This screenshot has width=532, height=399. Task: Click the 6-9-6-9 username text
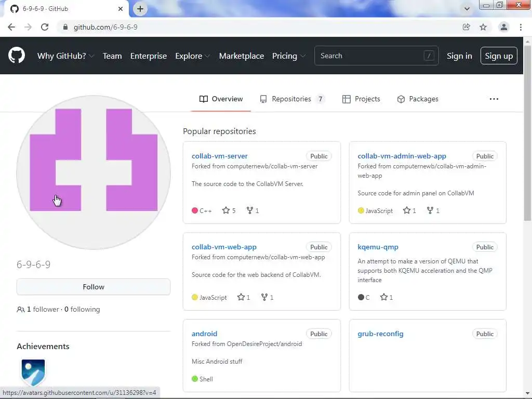[x=34, y=264]
